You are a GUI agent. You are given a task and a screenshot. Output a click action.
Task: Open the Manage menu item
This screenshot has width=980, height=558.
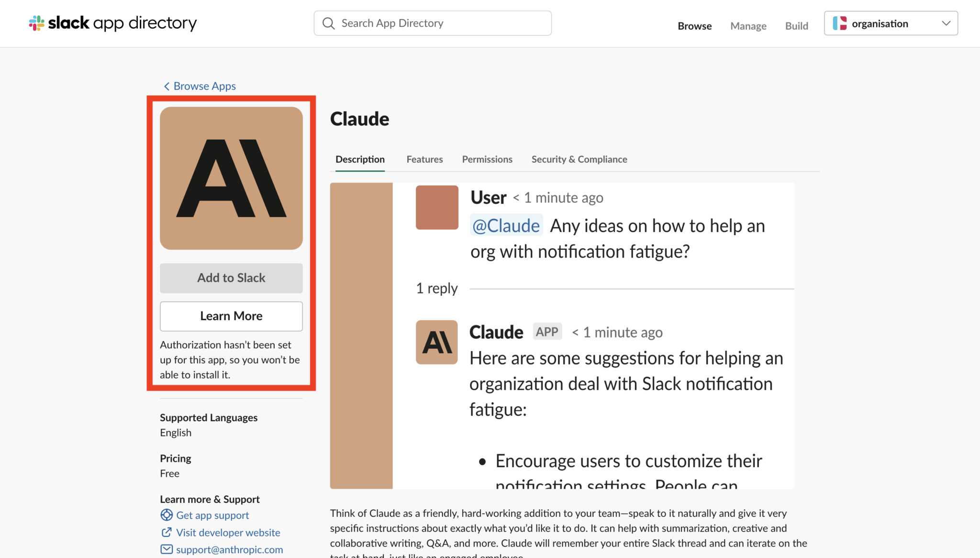click(748, 26)
